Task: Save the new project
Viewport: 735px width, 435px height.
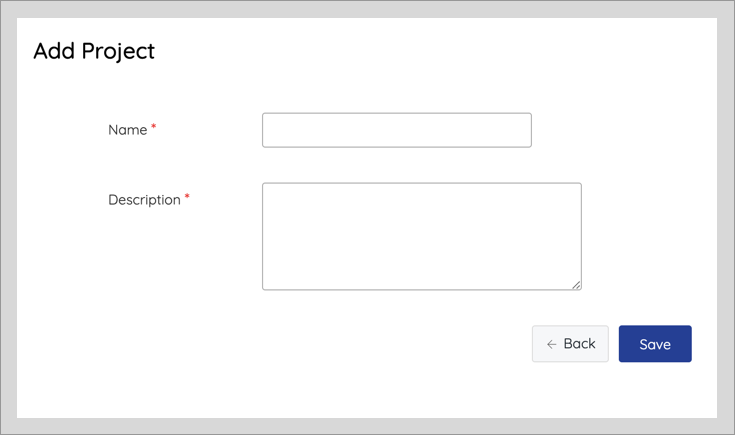Action: 655,344
